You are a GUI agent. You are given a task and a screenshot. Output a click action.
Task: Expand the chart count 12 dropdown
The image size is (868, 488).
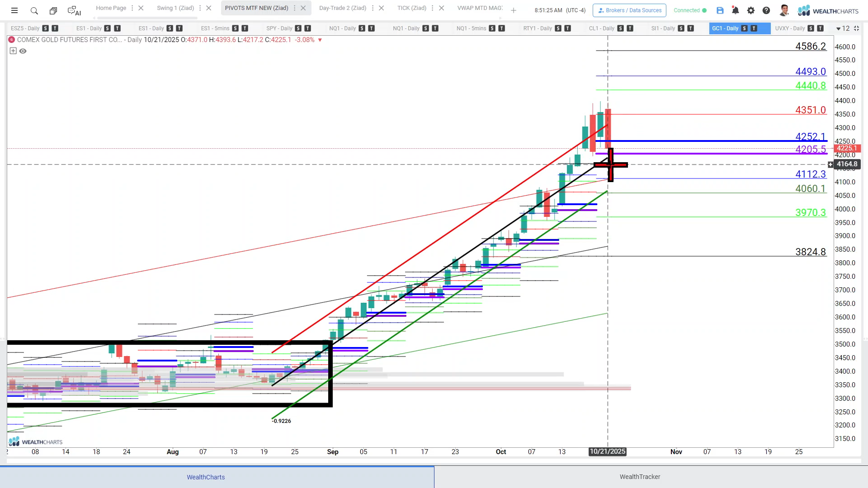pos(843,28)
